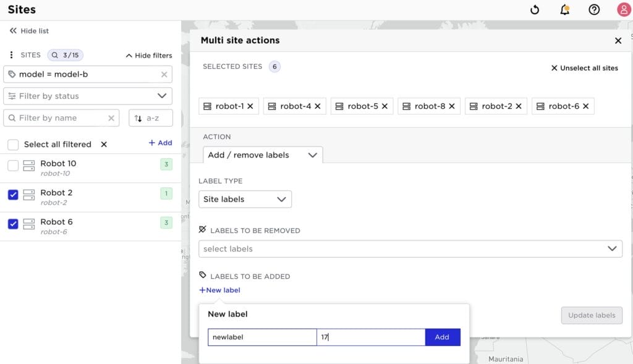This screenshot has width=633, height=364.
Task: Open the help question mark
Action: (594, 9)
